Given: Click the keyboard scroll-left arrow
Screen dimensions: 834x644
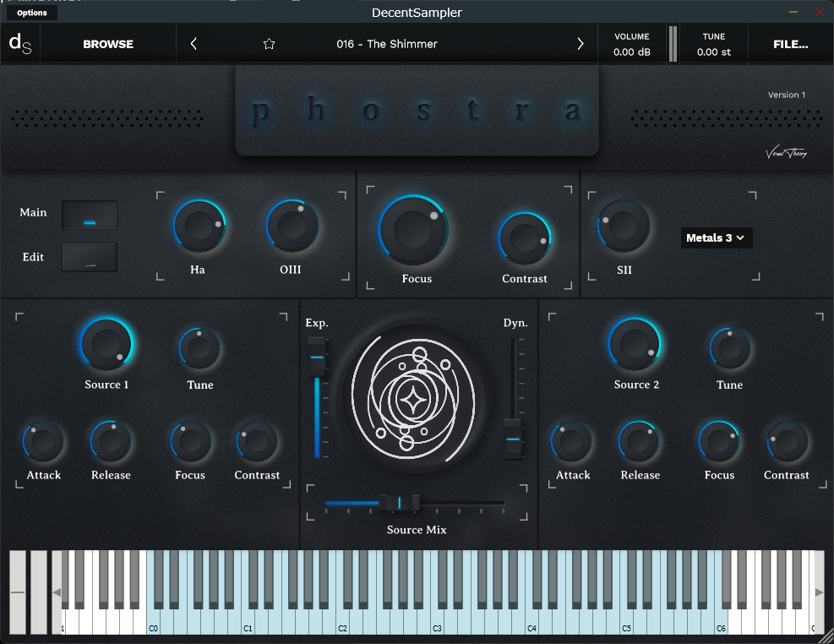Looking at the screenshot, I should pyautogui.click(x=57, y=592).
